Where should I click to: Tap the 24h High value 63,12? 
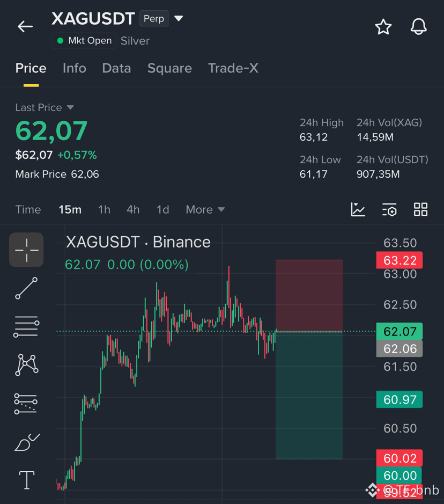pyautogui.click(x=314, y=137)
